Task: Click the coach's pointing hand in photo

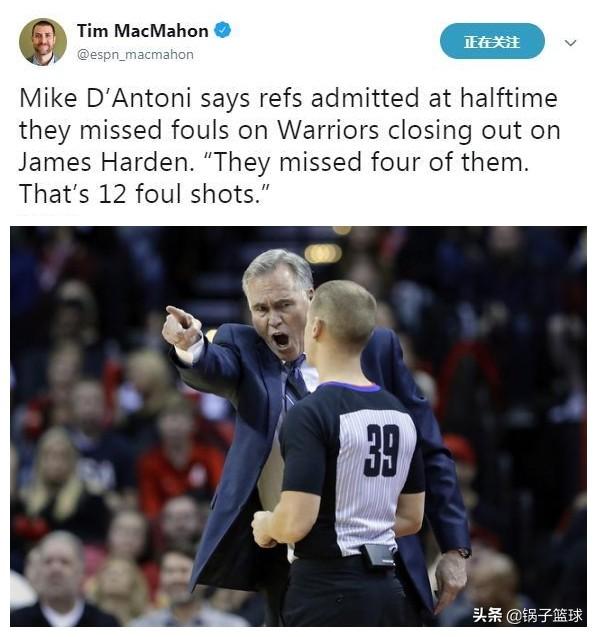Action: pyautogui.click(x=182, y=327)
